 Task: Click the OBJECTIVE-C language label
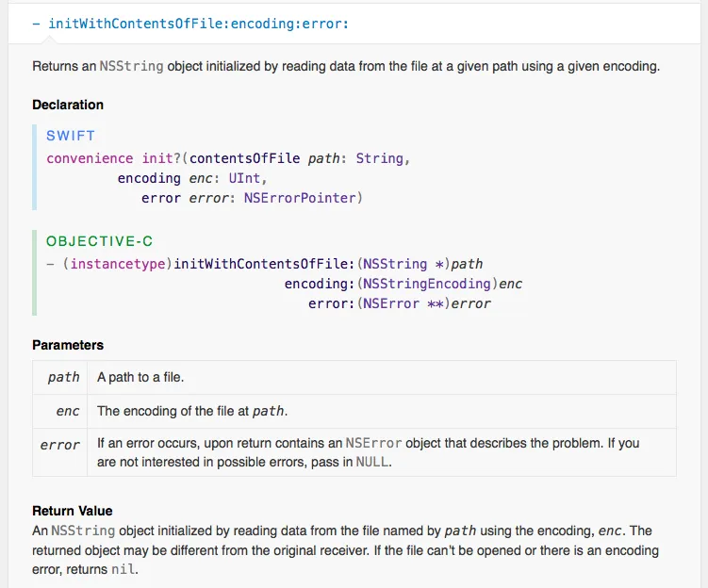[x=99, y=241]
